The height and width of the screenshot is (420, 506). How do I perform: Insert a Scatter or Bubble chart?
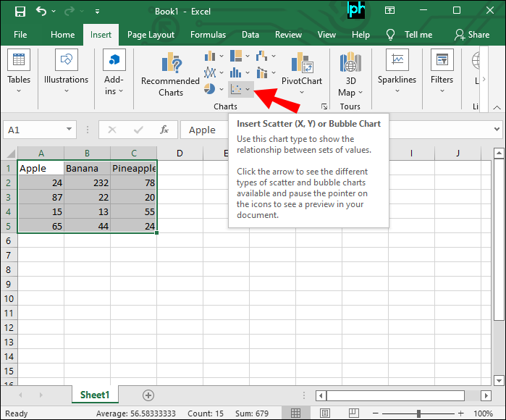pos(236,89)
